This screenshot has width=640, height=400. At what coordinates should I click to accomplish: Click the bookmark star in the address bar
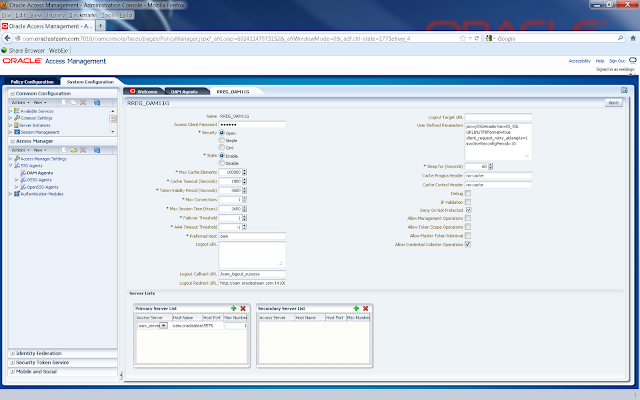(462, 38)
